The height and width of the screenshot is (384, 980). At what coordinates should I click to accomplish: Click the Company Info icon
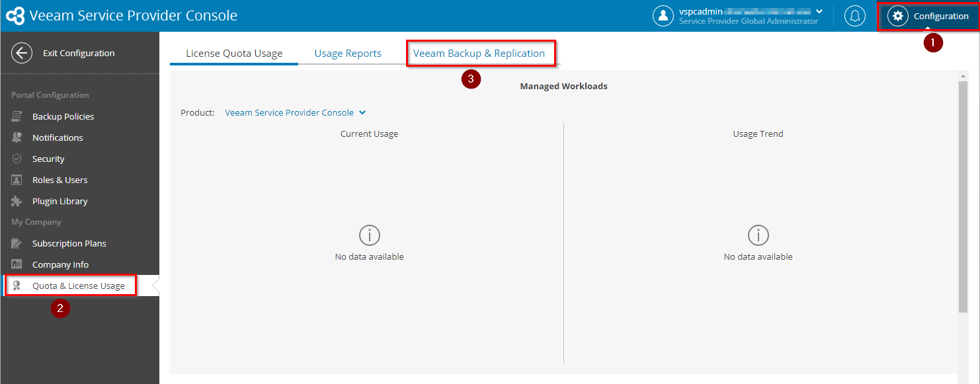[x=17, y=264]
